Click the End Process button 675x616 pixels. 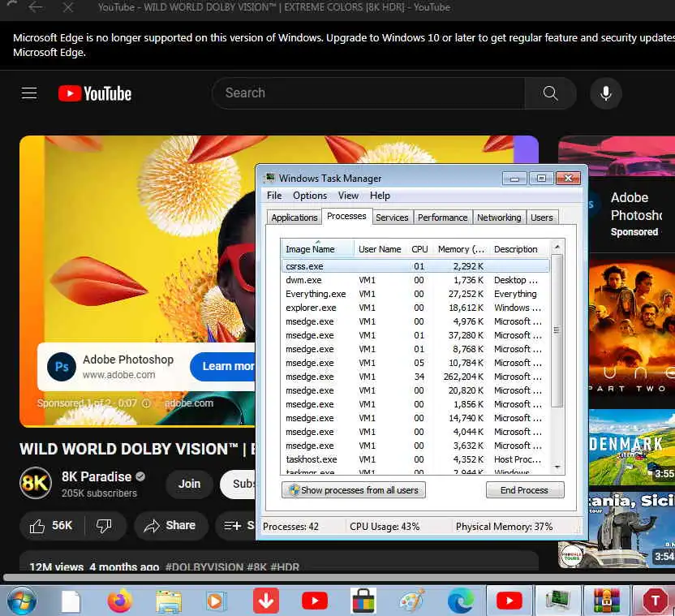pos(524,490)
